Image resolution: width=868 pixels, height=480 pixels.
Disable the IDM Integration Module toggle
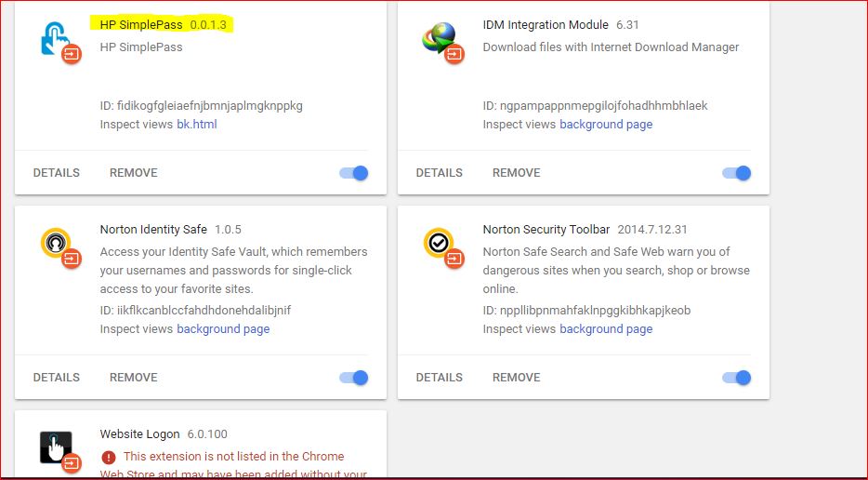[737, 173]
